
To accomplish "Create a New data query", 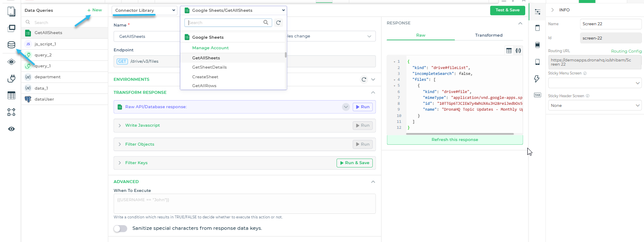I will (x=94, y=10).
